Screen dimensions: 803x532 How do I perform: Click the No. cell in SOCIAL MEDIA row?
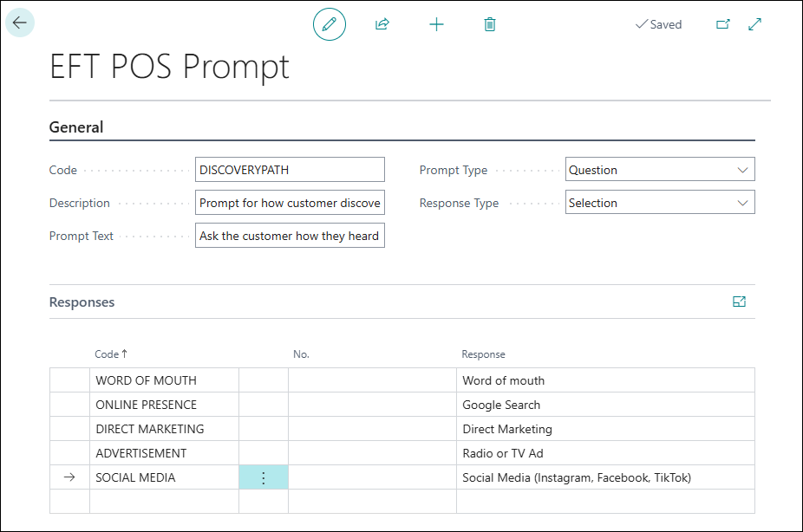[x=372, y=477]
